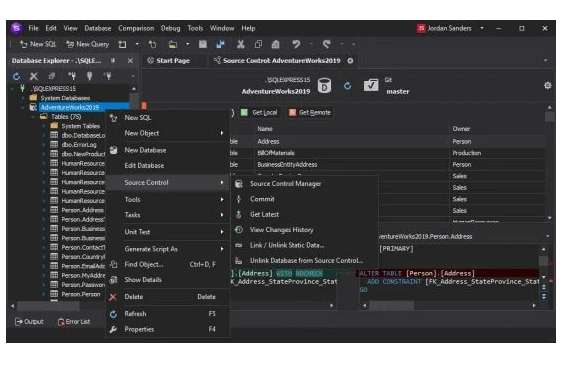Click the Get Remote button

(310, 113)
